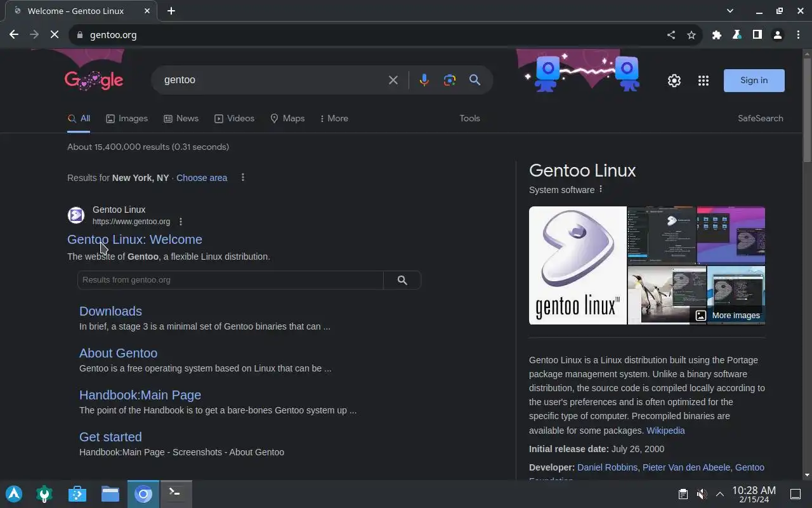Share this page via address bar icon
The width and height of the screenshot is (812, 508).
coord(671,35)
